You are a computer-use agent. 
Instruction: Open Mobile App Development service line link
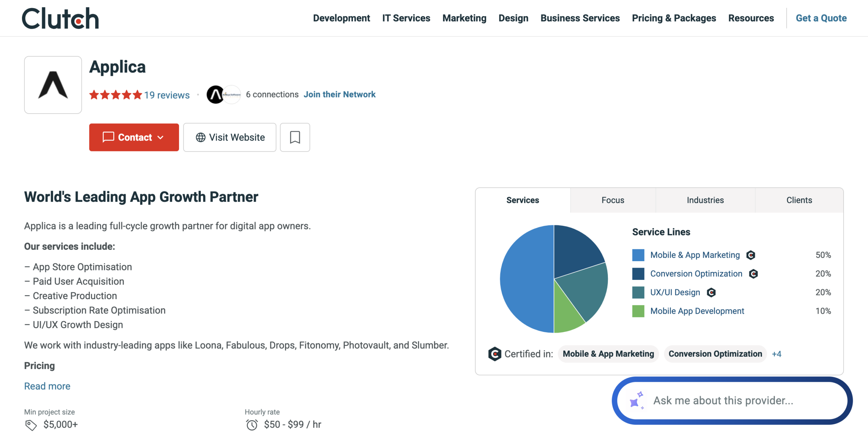tap(697, 311)
